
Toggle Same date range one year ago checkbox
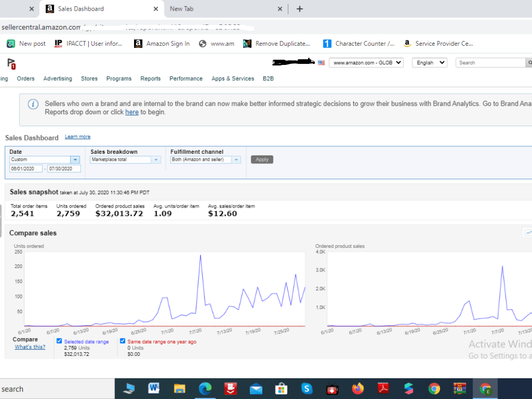tap(122, 341)
